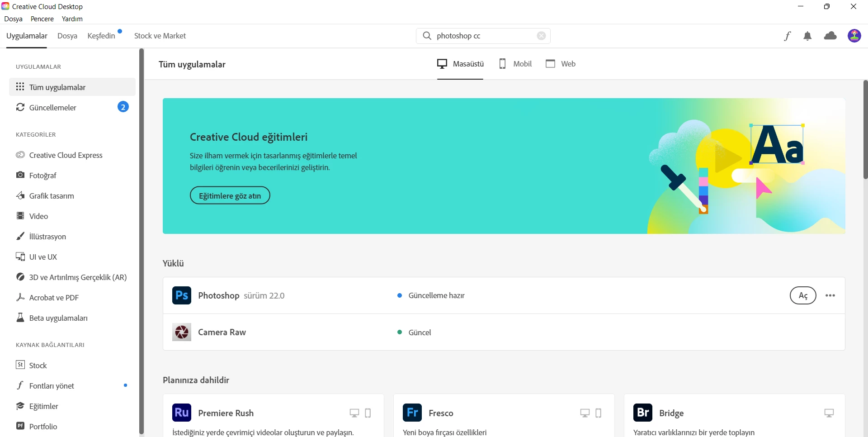868x437 pixels.
Task: Click Güncelleme hazır status for Photoshop
Action: pos(431,295)
